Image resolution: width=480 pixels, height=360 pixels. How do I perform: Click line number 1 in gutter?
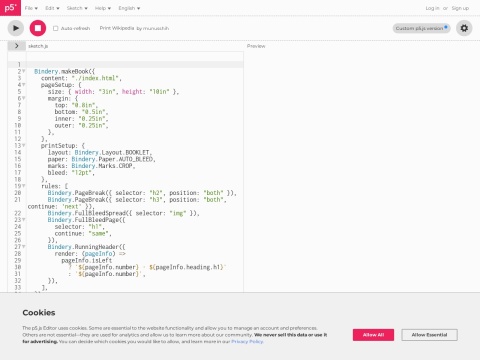[x=19, y=64]
